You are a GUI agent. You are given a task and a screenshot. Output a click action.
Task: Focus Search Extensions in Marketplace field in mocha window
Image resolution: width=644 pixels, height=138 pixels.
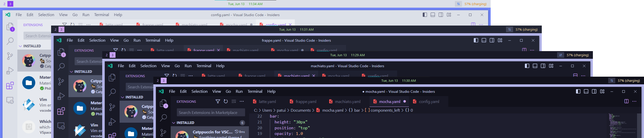tap(211, 112)
